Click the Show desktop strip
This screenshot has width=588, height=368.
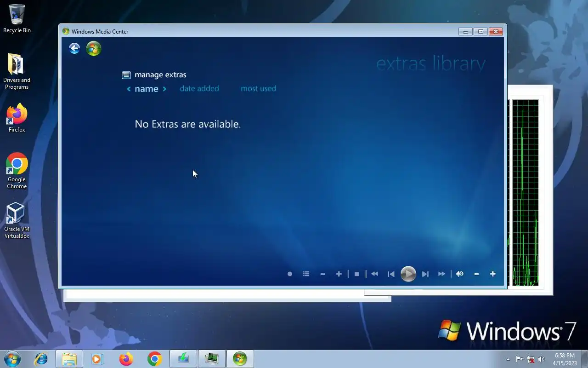tap(584, 359)
